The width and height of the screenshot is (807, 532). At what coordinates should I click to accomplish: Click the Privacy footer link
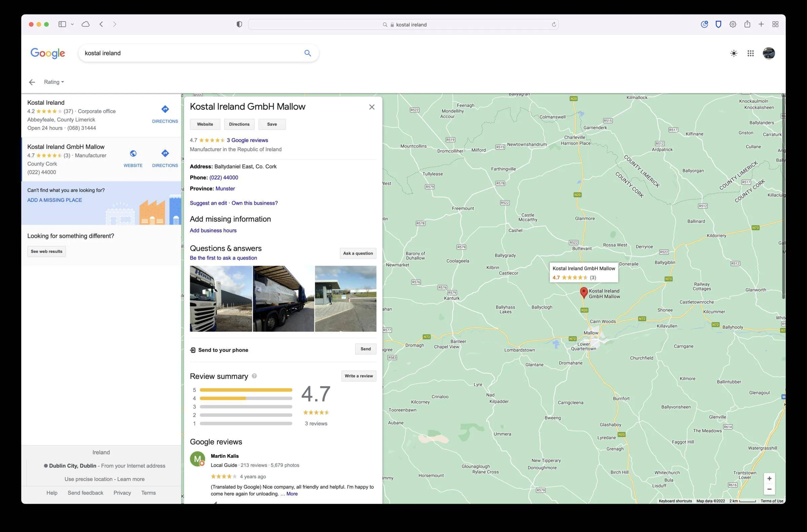coord(122,493)
